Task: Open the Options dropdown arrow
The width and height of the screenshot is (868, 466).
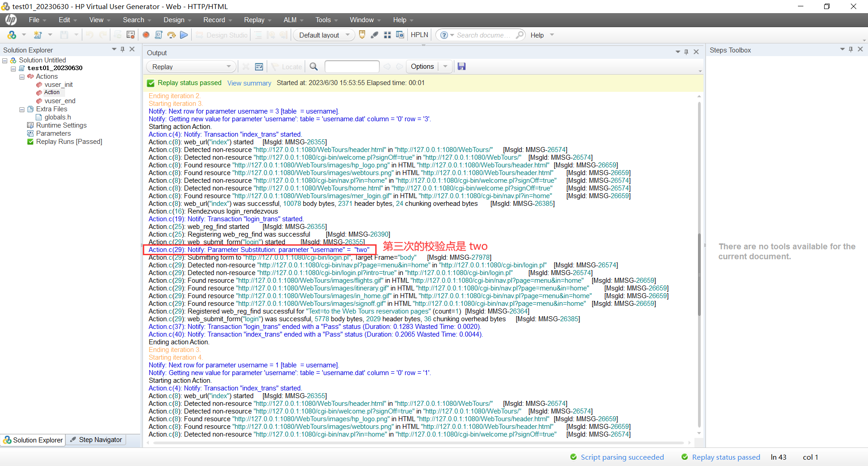Action: (445, 67)
